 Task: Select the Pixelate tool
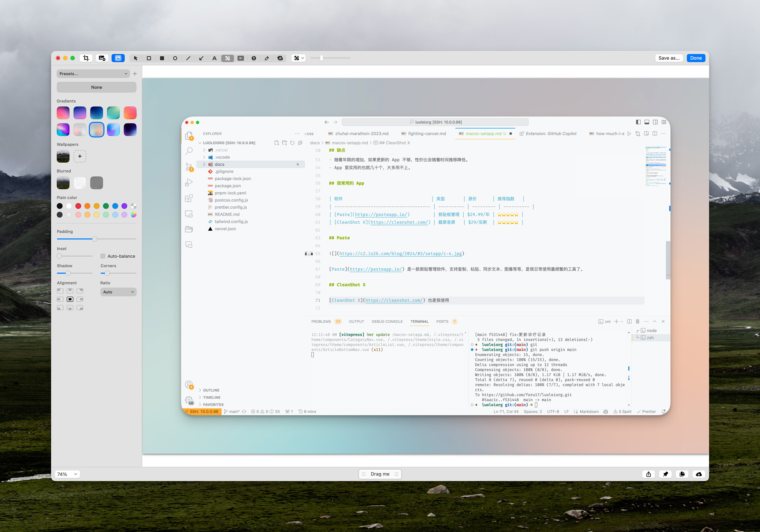pyautogui.click(x=227, y=58)
